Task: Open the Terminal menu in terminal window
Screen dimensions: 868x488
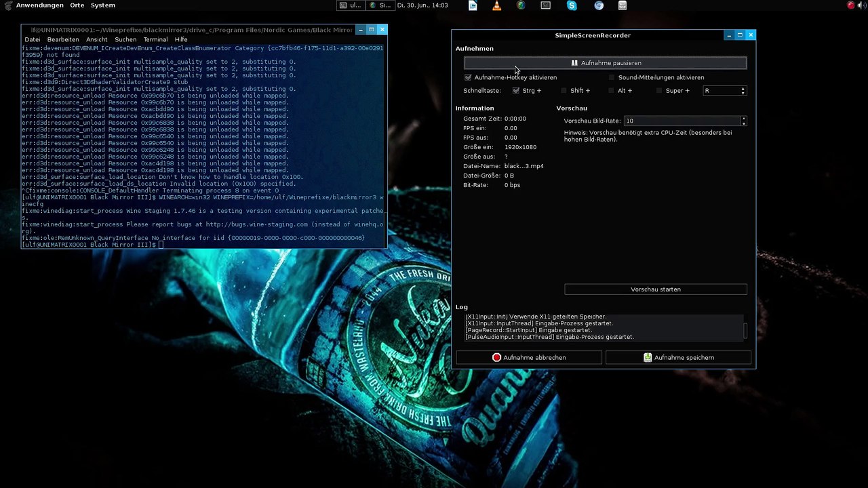Action: coord(155,39)
